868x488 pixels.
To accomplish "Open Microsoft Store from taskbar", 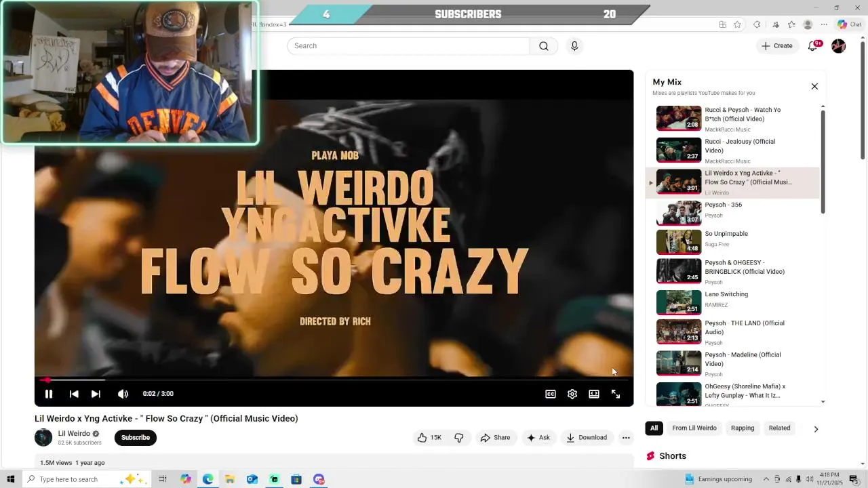I will [x=296, y=479].
